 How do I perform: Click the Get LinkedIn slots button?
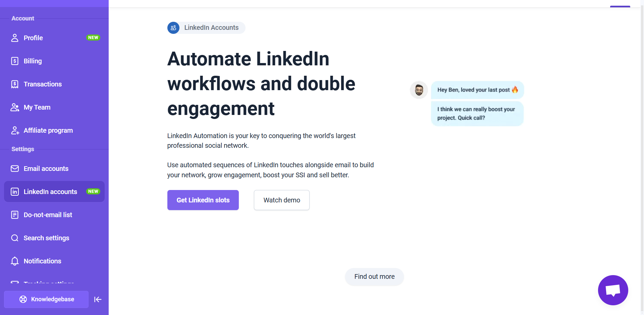click(203, 200)
